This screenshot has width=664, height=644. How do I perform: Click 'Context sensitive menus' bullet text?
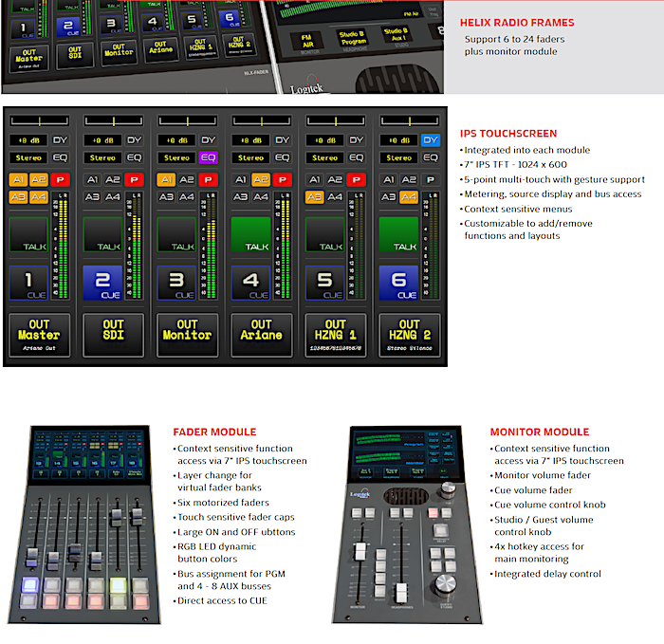[x=518, y=210]
